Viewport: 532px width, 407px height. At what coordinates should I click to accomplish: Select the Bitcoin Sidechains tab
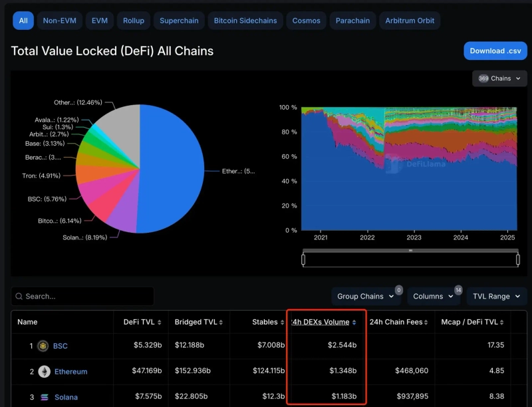(245, 21)
